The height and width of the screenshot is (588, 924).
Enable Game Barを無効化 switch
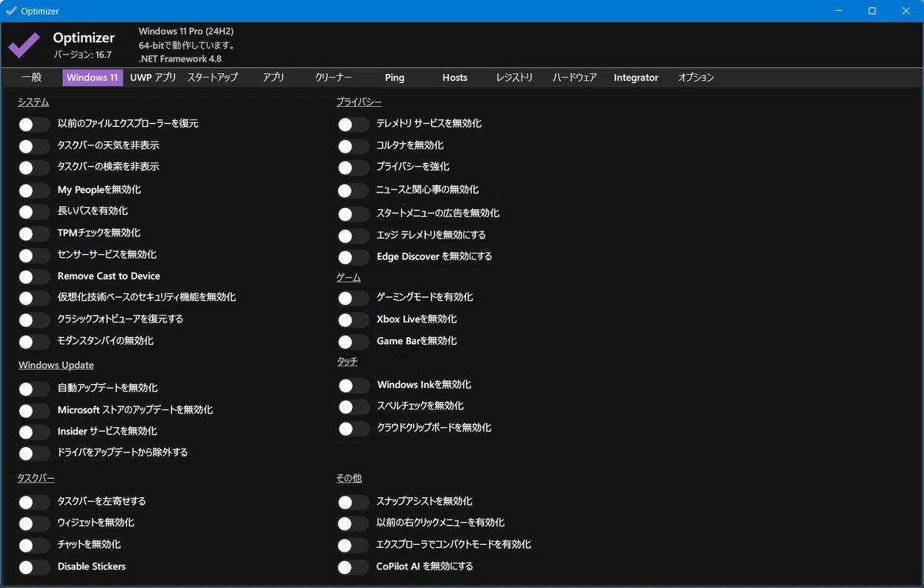(353, 341)
